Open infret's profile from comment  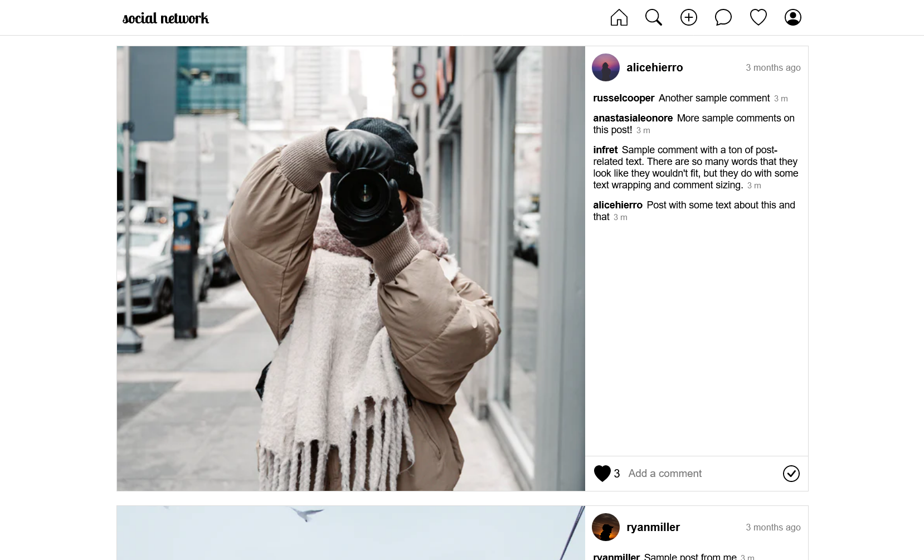click(x=605, y=150)
